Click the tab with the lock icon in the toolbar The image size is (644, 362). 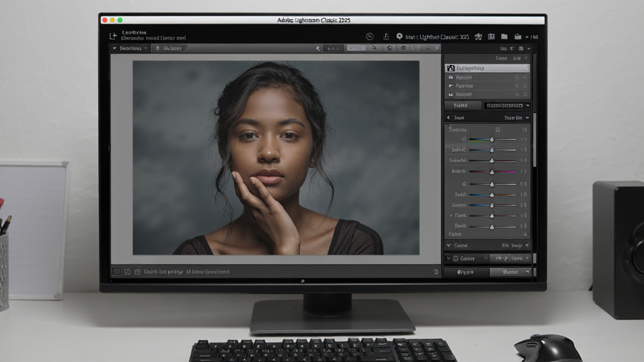point(169,48)
